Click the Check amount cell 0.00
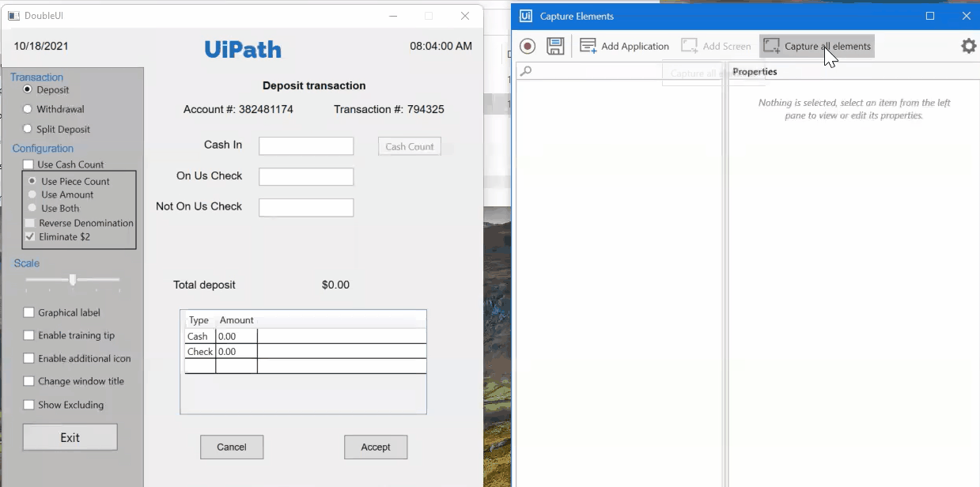Image resolution: width=980 pixels, height=487 pixels. [236, 352]
